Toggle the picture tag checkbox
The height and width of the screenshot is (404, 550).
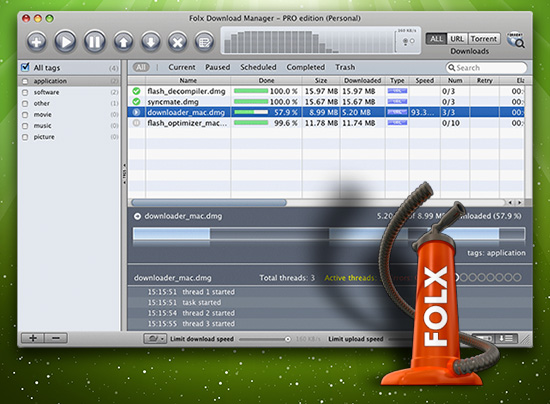tap(25, 137)
